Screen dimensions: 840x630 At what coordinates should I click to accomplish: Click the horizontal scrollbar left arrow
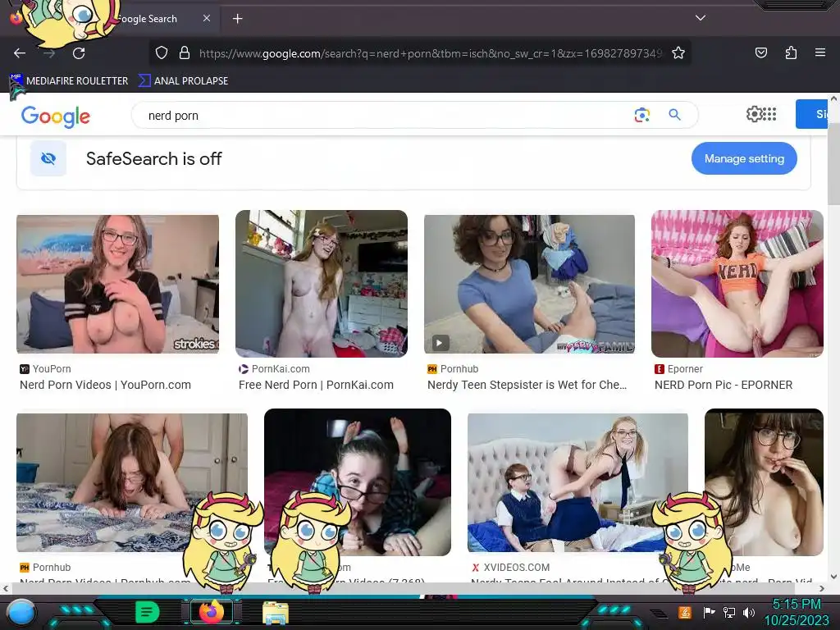(x=6, y=588)
